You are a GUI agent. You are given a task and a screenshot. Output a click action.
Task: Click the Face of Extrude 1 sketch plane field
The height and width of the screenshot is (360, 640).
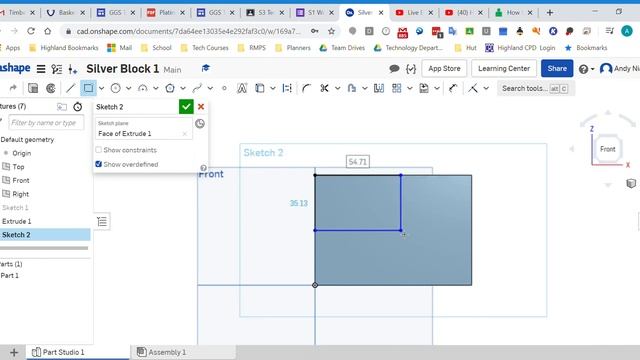tap(143, 129)
